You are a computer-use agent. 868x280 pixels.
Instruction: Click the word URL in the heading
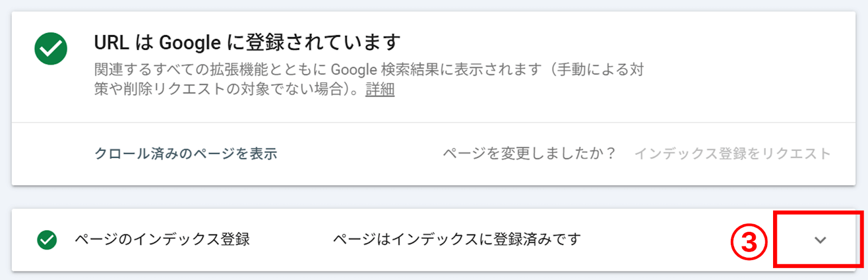[x=111, y=43]
